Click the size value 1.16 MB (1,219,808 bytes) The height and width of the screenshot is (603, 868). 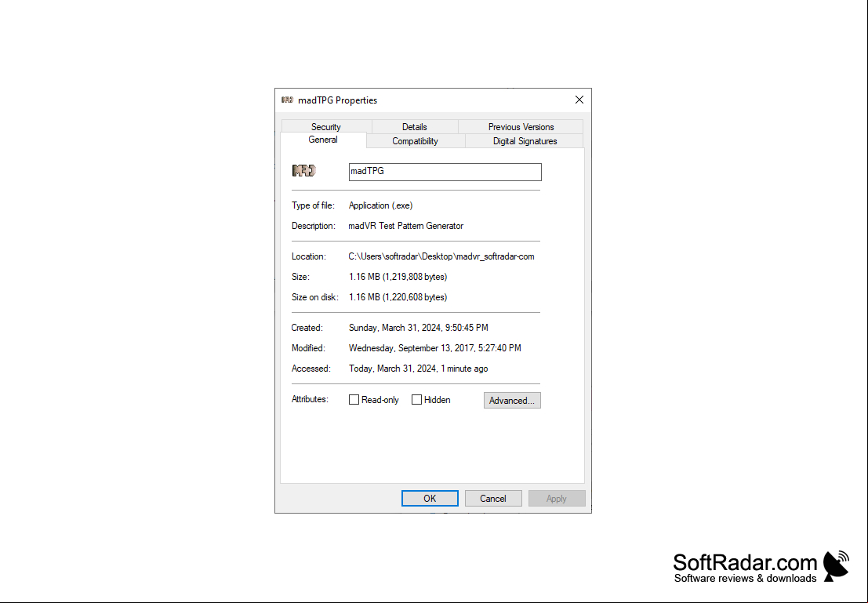398,277
